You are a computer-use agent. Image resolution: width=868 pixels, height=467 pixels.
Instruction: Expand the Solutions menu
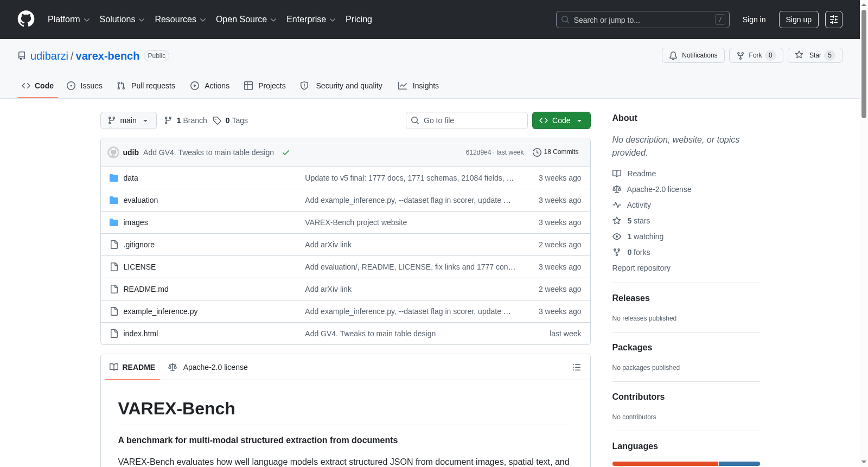122,20
